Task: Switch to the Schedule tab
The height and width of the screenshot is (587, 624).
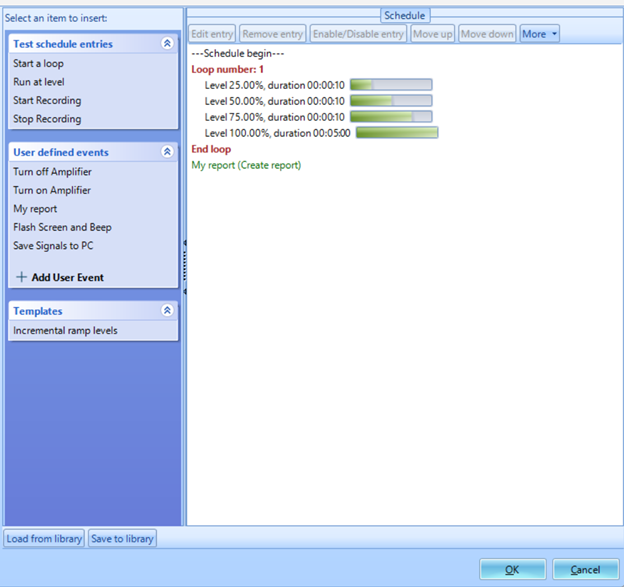Action: (x=404, y=15)
